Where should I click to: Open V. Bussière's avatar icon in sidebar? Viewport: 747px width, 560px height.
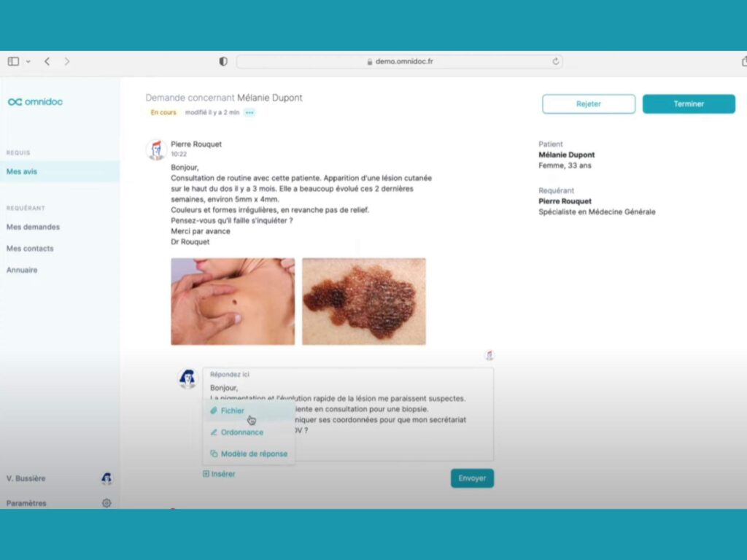click(x=107, y=478)
